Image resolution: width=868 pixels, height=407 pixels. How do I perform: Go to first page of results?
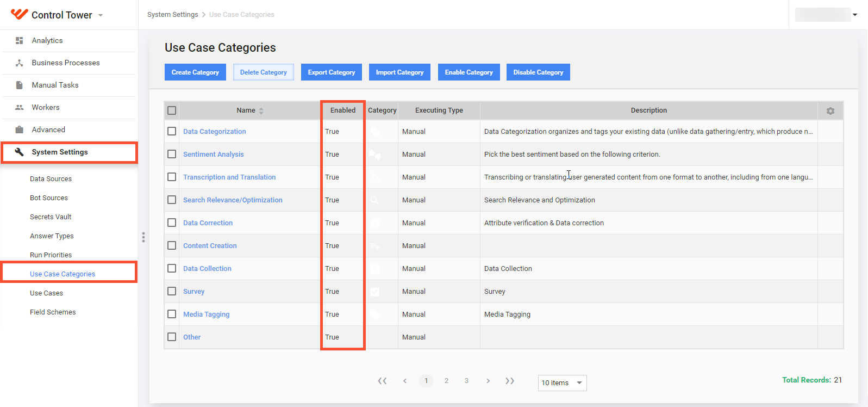[x=383, y=381]
